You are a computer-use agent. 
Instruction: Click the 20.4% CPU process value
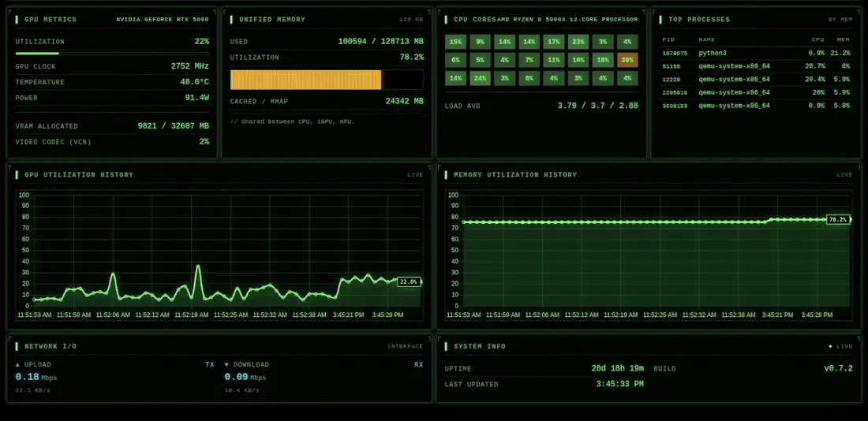click(x=815, y=79)
